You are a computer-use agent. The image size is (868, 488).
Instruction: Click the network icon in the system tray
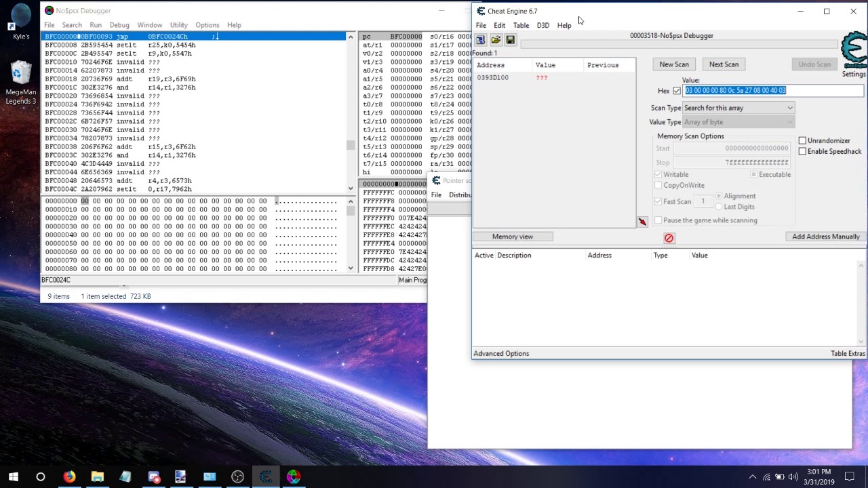click(x=767, y=477)
